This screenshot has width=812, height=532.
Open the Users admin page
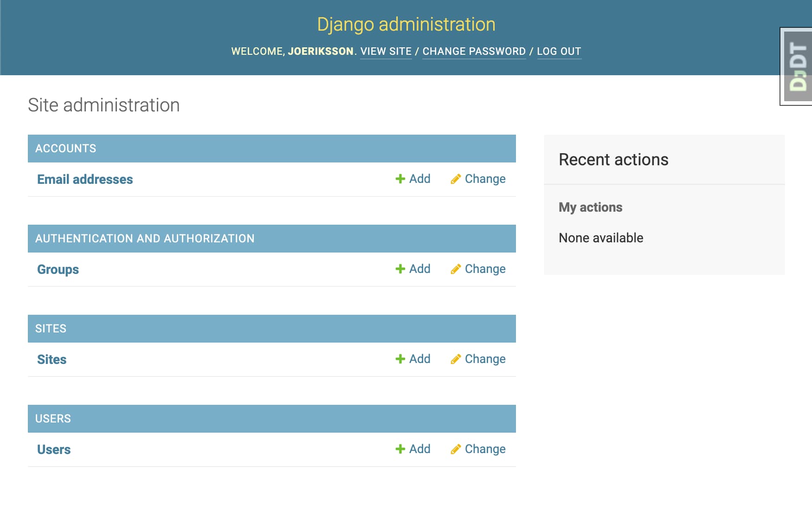54,449
